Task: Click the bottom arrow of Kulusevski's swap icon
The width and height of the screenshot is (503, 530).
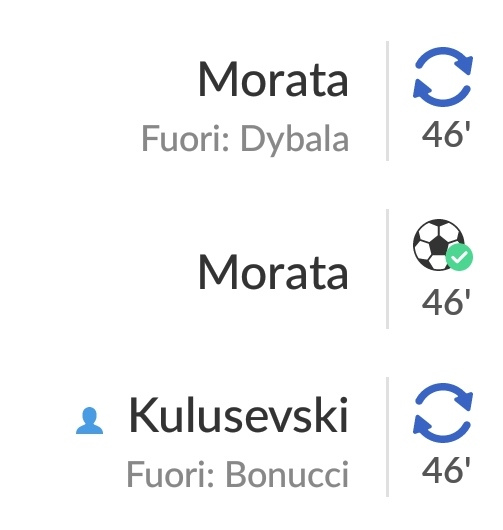Action: pos(441,429)
